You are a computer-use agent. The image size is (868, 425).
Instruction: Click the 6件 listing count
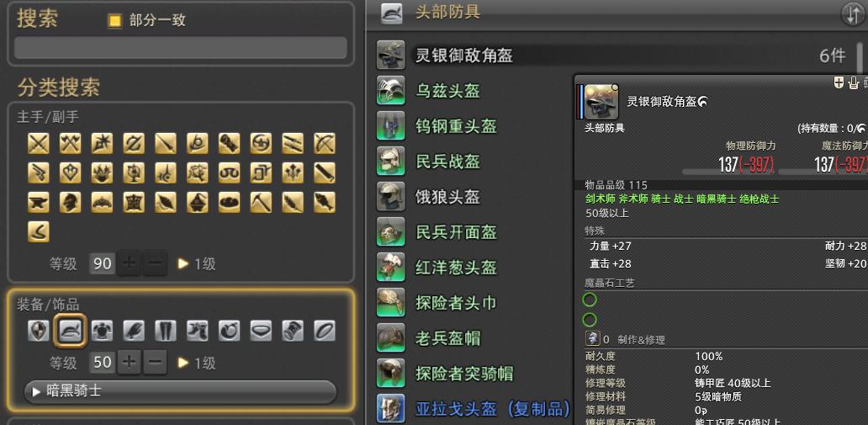pos(834,56)
